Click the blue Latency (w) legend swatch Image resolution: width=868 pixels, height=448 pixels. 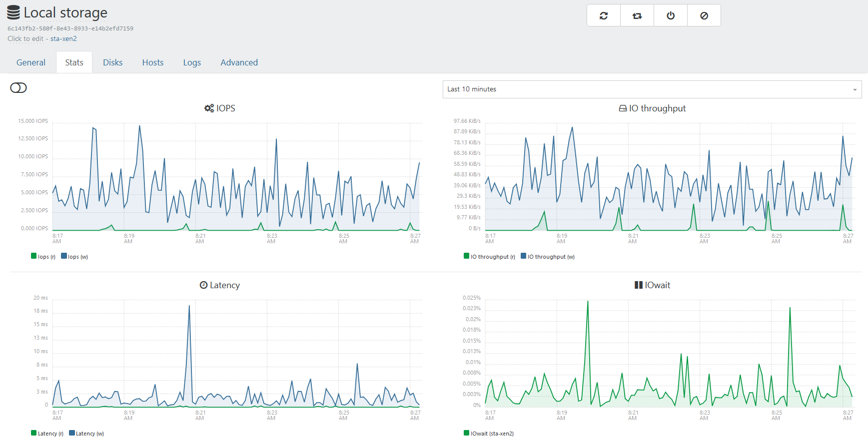72,433
